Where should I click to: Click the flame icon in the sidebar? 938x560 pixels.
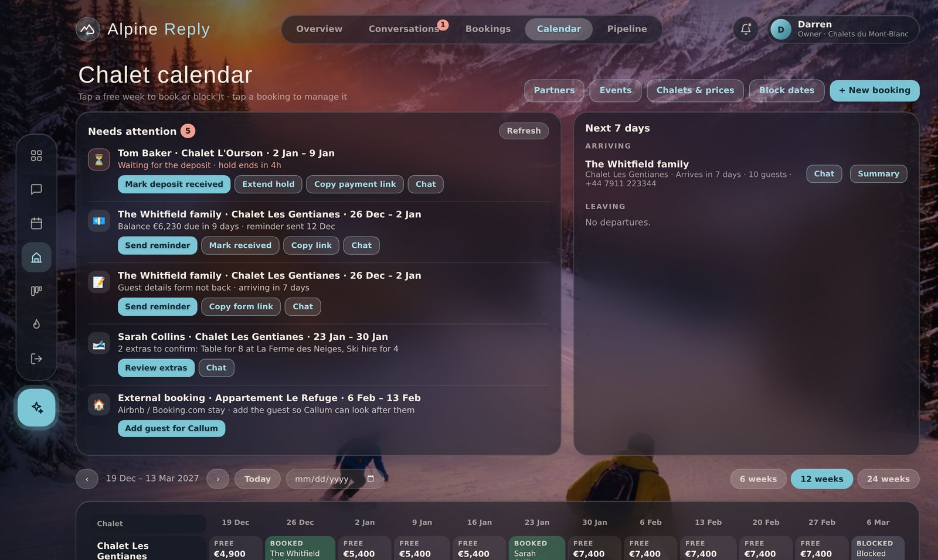tap(36, 325)
